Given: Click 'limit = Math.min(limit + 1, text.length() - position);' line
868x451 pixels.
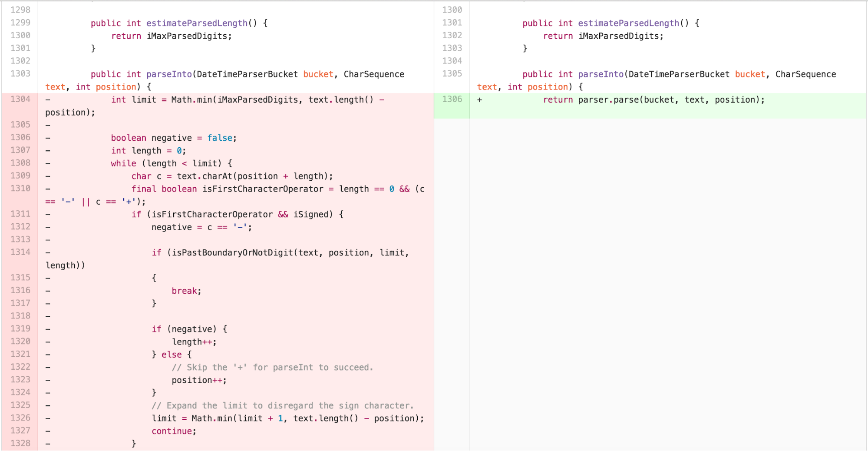Looking at the screenshot, I should tap(288, 418).
